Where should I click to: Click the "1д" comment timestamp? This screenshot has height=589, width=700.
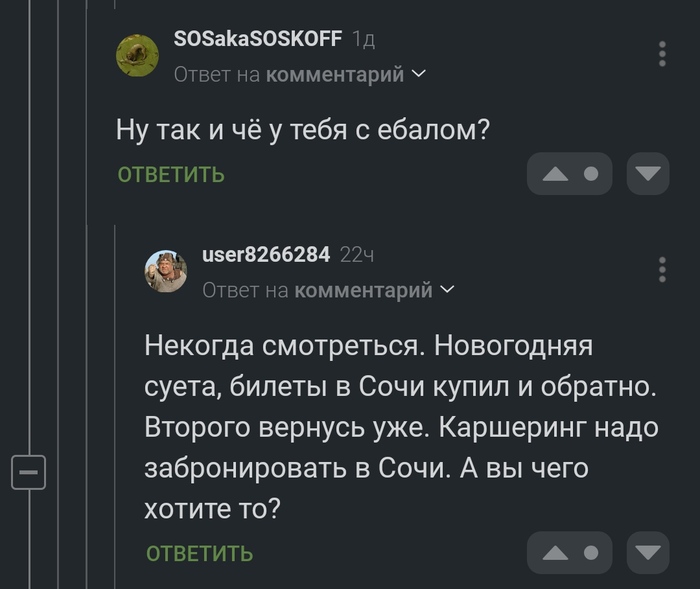(364, 40)
